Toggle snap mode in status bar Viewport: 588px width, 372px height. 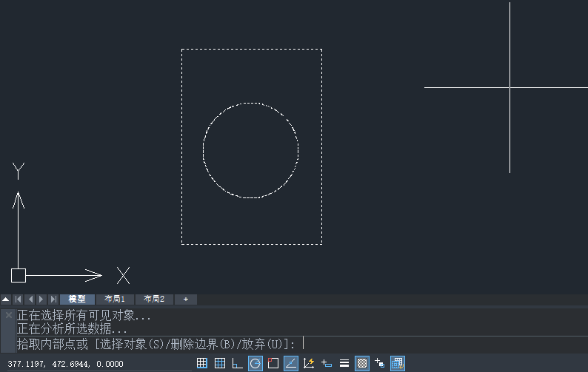pyautogui.click(x=201, y=363)
